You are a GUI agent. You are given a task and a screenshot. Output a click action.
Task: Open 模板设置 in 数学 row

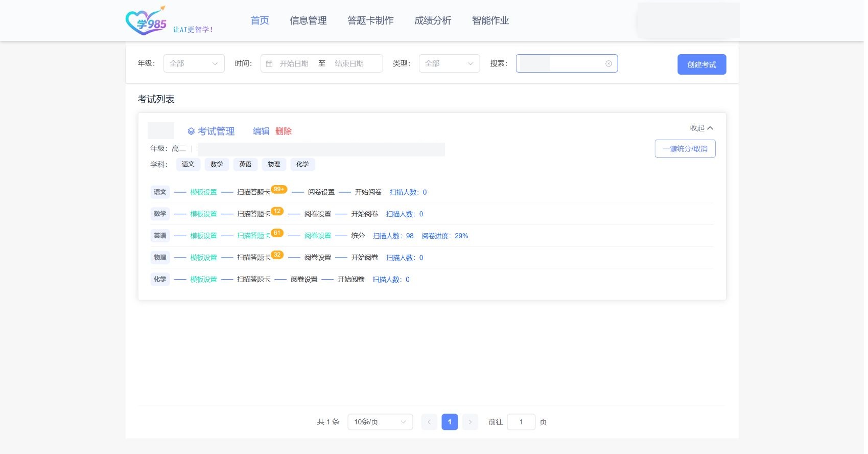(204, 214)
